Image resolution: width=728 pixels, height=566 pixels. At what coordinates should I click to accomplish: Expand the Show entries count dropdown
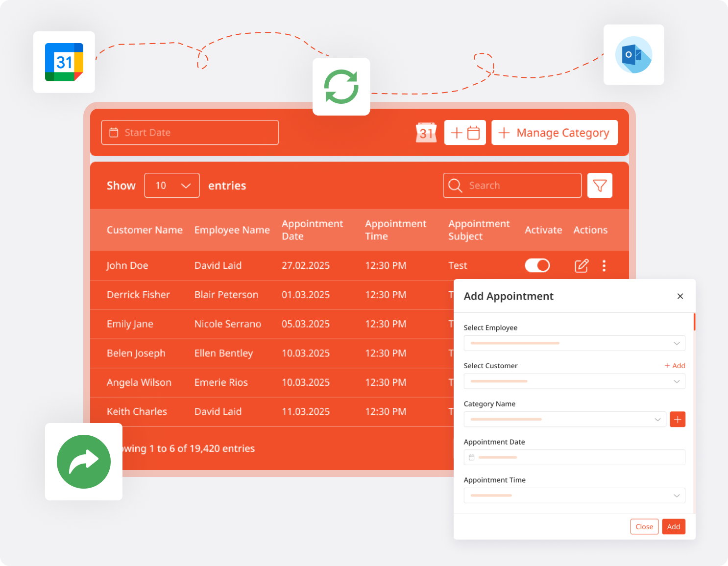172,186
